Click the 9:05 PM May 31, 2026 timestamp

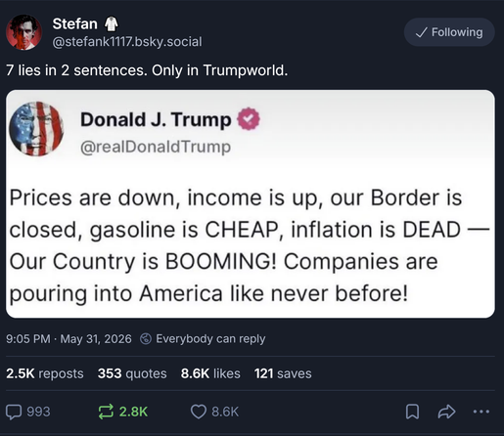[x=69, y=339]
